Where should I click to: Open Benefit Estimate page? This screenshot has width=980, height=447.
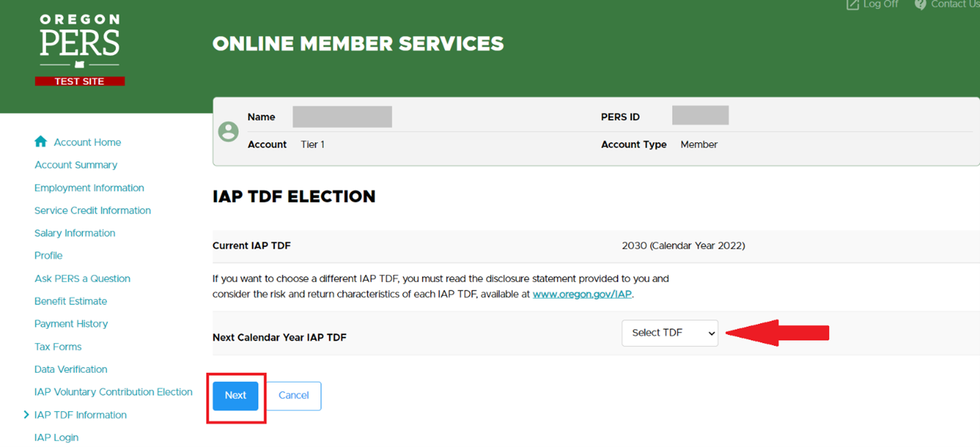[71, 301]
